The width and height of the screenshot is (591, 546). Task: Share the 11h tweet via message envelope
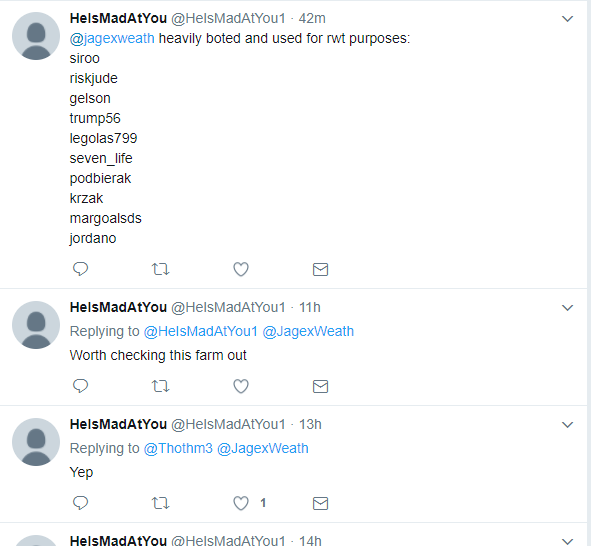pos(320,386)
